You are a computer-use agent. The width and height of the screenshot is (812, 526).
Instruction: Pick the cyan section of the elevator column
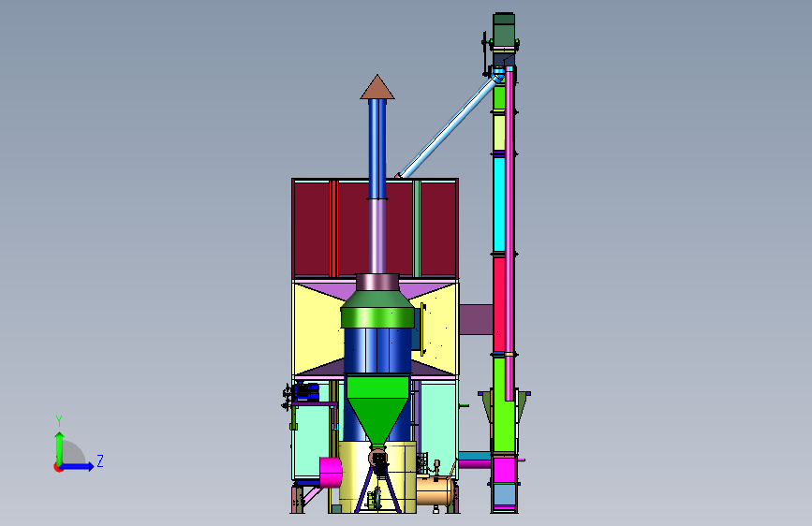499,204
